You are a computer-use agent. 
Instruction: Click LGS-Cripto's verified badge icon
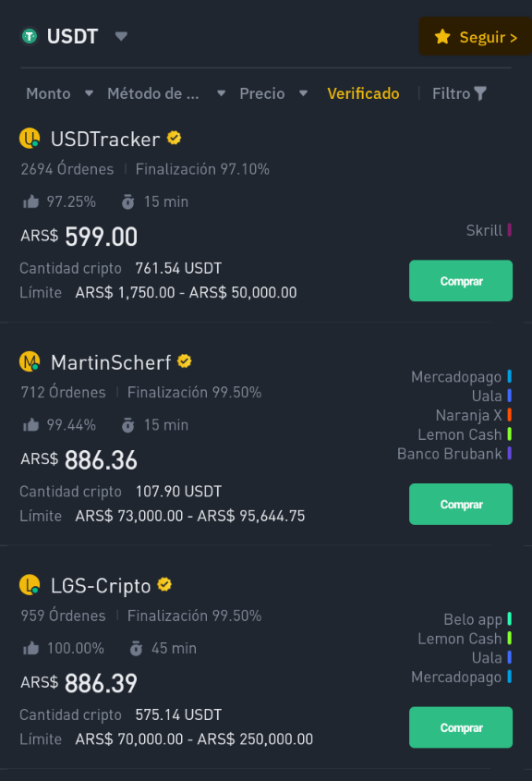[164, 584]
